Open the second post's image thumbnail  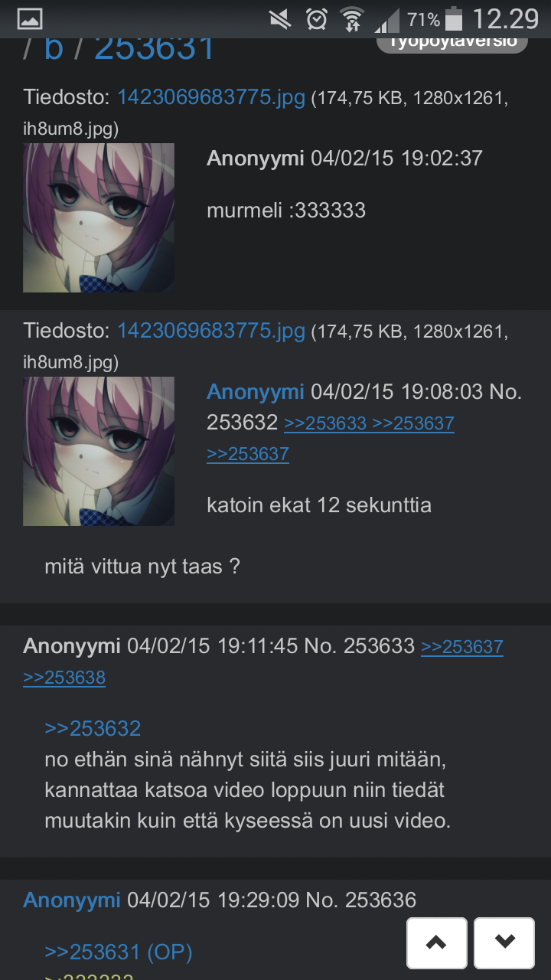(99, 451)
